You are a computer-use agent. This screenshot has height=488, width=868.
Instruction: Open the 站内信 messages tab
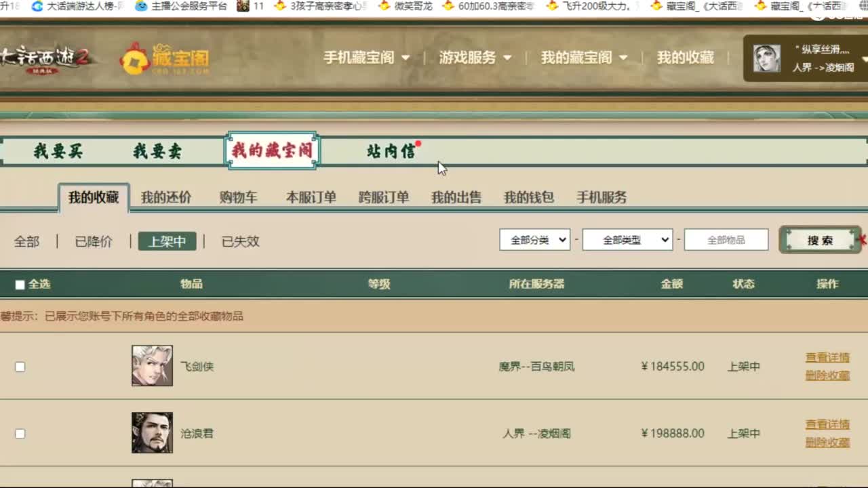point(391,151)
